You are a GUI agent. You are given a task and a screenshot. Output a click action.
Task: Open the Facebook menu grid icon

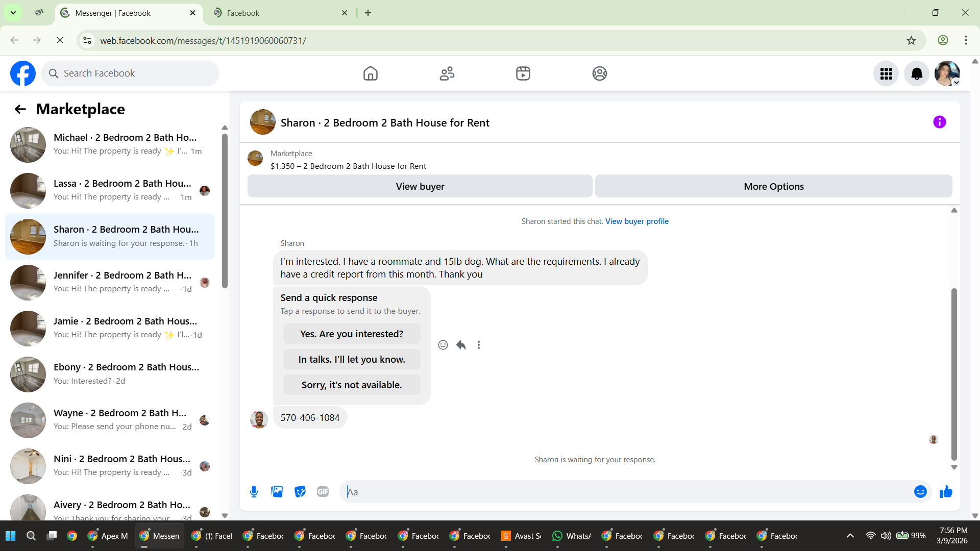(886, 74)
